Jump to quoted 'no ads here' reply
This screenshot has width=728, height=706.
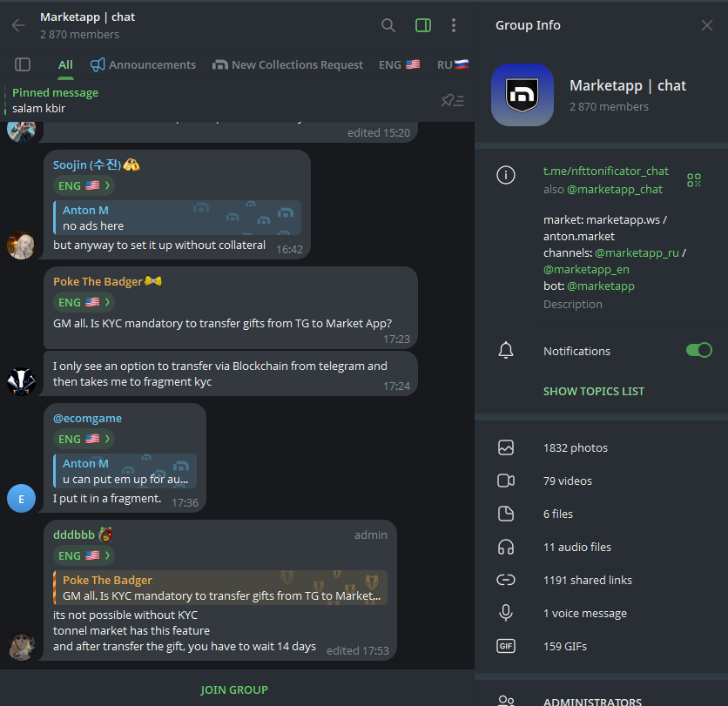178,218
